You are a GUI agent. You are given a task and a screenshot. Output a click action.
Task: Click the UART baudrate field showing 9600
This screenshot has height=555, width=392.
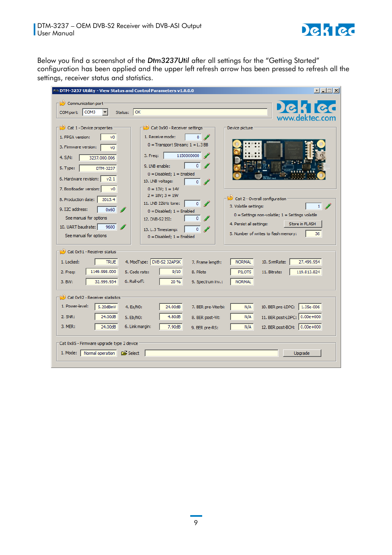[x=107, y=227]
